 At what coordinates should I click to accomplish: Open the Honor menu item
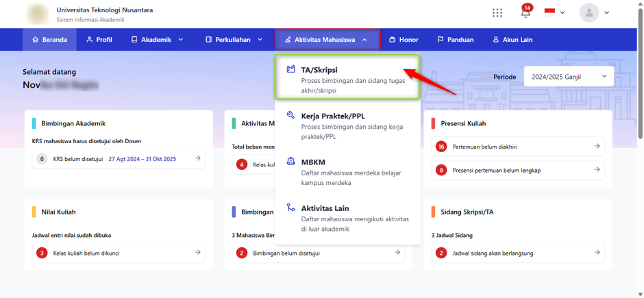(404, 40)
